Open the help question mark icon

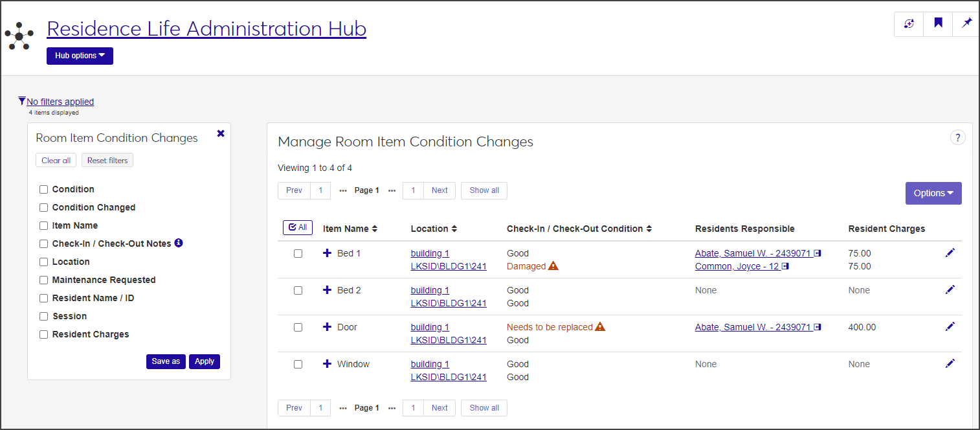coord(957,137)
